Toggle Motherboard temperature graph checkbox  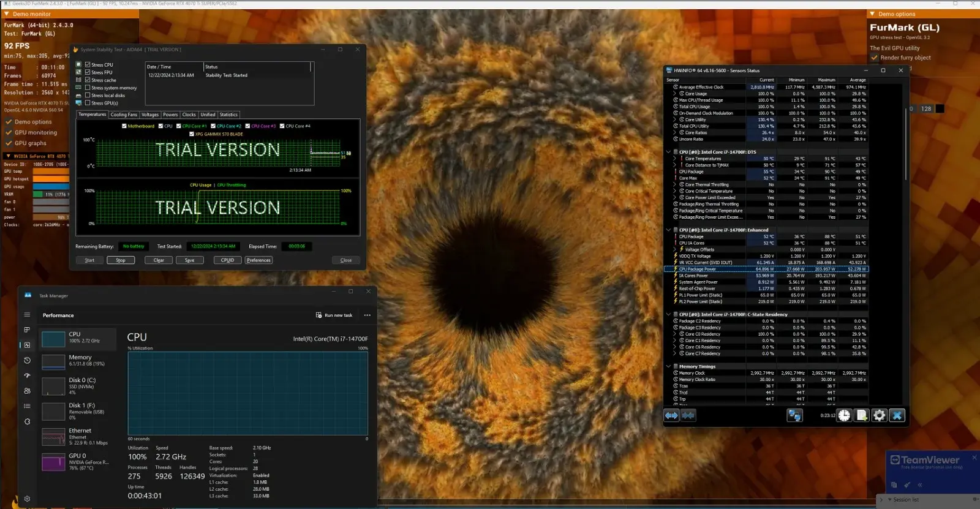[124, 126]
